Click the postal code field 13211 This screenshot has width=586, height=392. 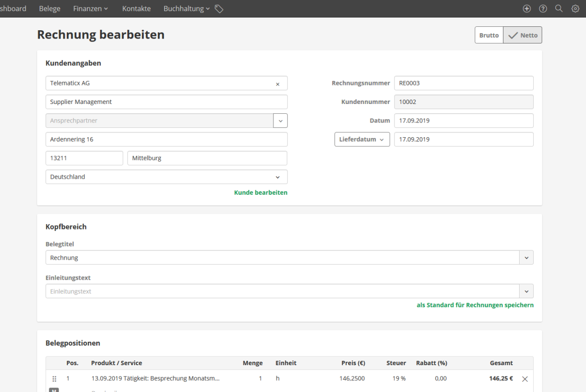(x=84, y=158)
